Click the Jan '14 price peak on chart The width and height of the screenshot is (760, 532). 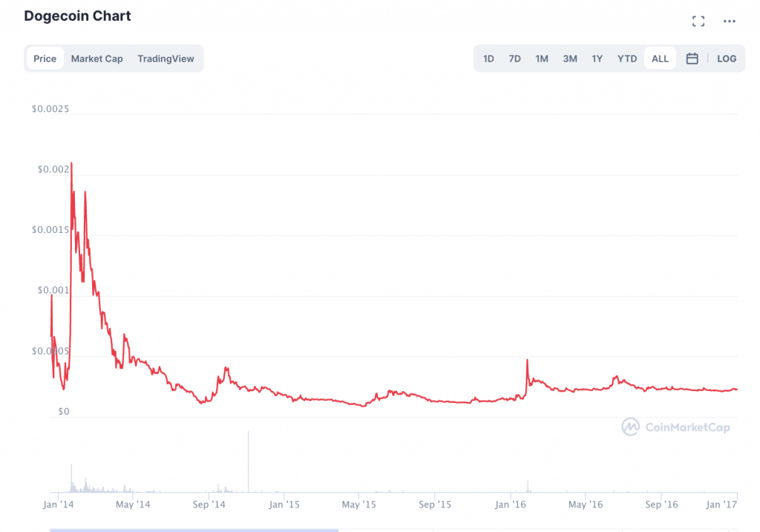[71, 164]
